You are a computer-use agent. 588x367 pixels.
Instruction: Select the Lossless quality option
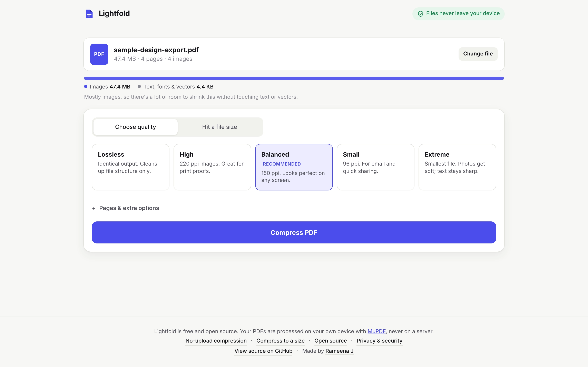tap(131, 167)
